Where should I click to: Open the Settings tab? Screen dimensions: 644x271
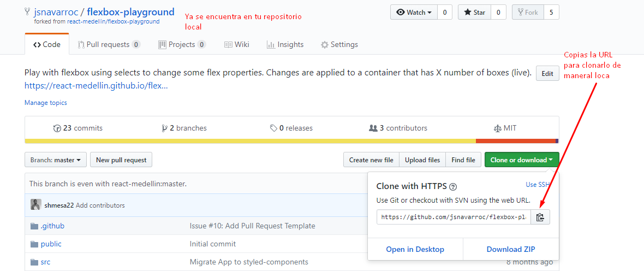[339, 44]
